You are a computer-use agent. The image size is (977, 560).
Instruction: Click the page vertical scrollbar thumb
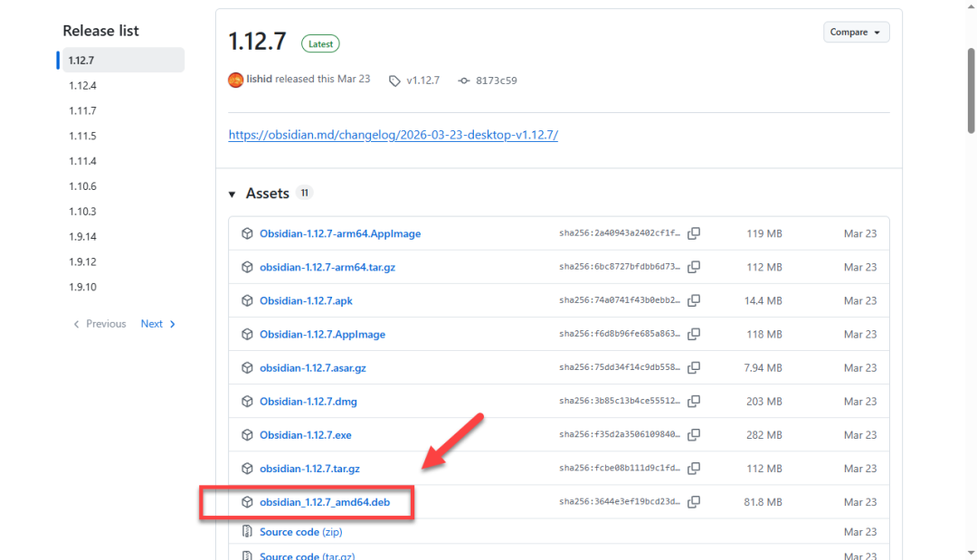tap(971, 90)
